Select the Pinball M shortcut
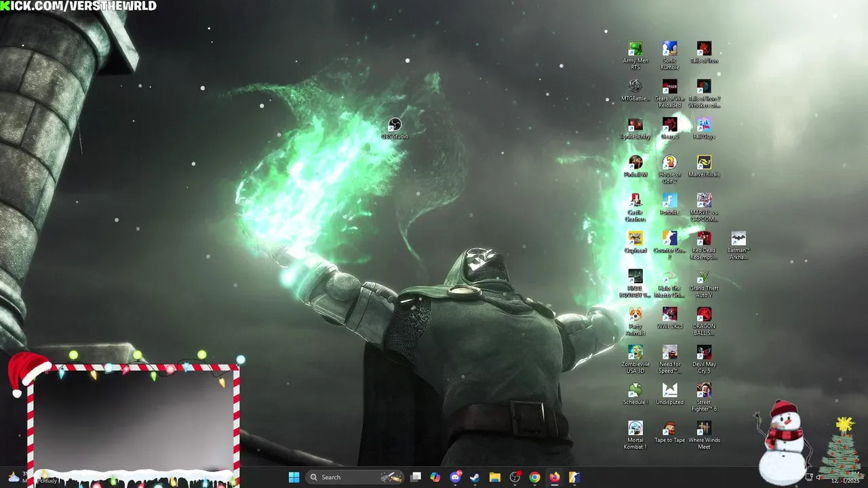The height and width of the screenshot is (488, 868). pyautogui.click(x=635, y=167)
